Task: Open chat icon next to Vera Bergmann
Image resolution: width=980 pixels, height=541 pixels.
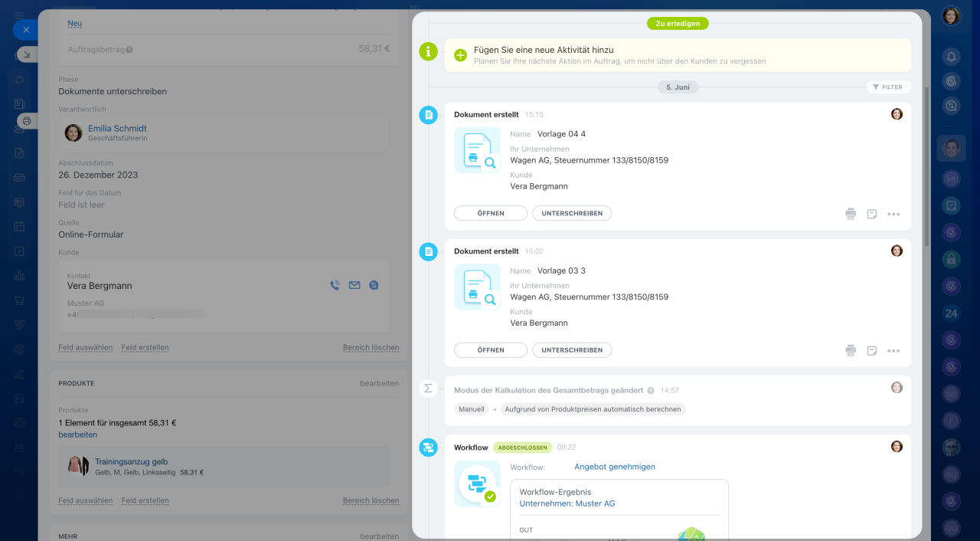Action: (374, 285)
